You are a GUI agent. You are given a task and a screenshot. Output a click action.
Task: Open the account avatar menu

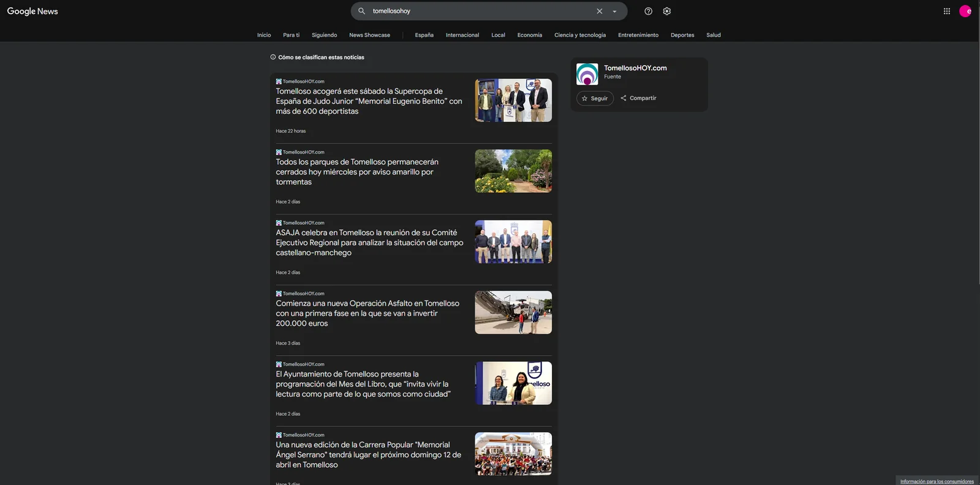[x=965, y=11]
